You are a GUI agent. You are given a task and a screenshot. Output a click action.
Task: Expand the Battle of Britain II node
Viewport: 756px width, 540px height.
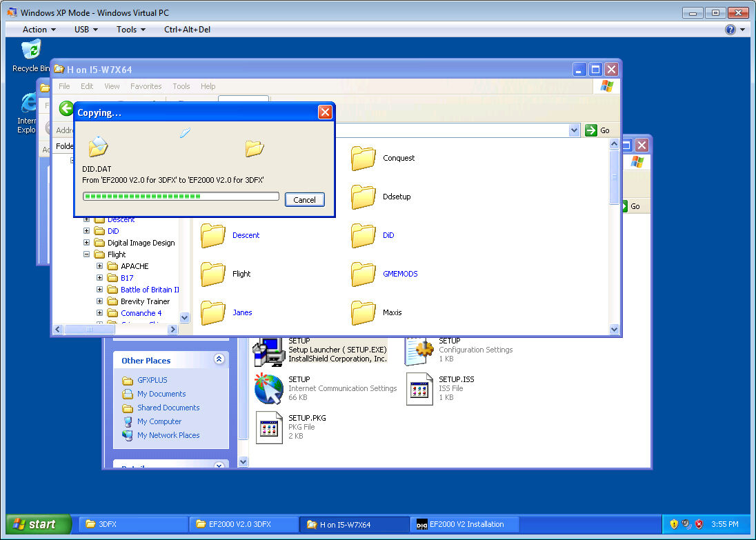coord(99,289)
